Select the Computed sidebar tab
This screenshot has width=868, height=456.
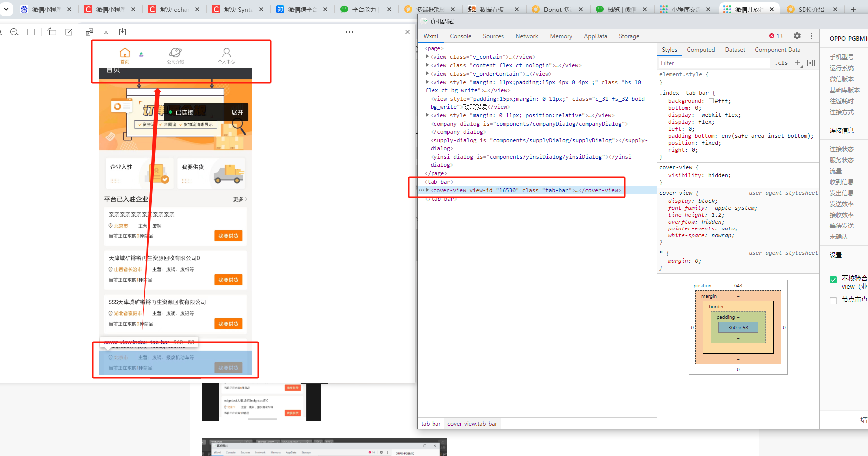(x=701, y=50)
